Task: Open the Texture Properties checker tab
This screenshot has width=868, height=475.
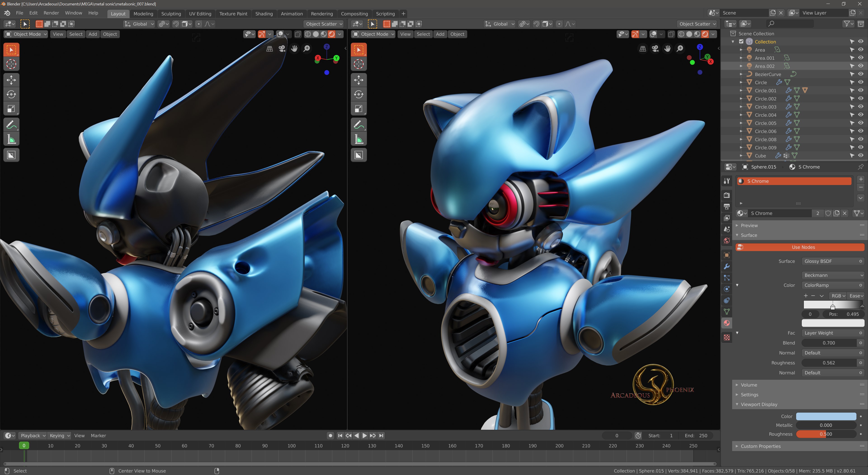Action: point(727,337)
